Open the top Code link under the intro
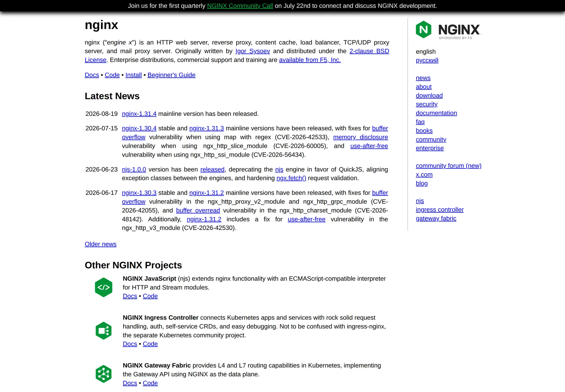The height and width of the screenshot is (392, 565). [112, 75]
